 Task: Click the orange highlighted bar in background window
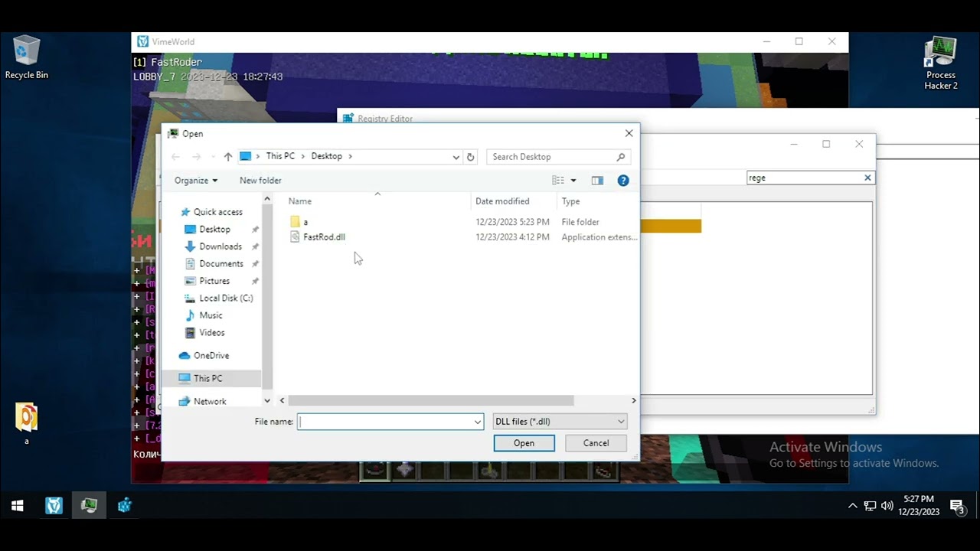[671, 227]
